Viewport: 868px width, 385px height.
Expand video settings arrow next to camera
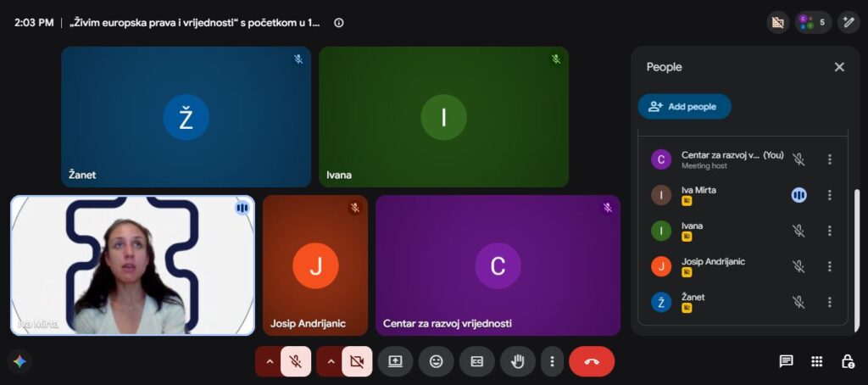coord(331,362)
